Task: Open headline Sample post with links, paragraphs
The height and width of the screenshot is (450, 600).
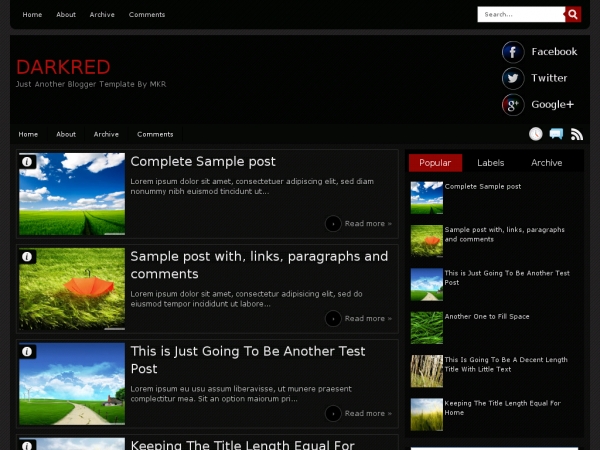Action: coord(259,265)
